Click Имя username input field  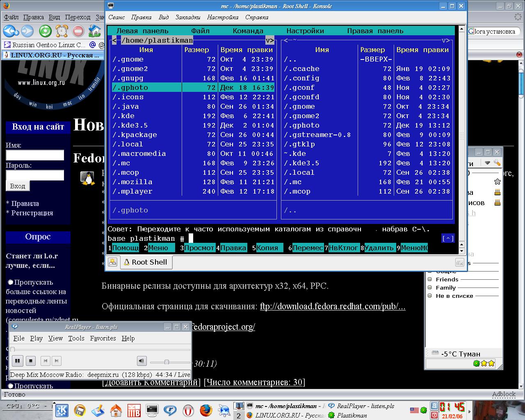(x=35, y=155)
